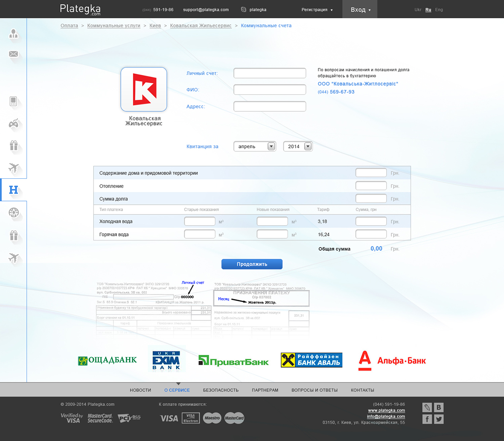The width and height of the screenshot is (504, 441).
Task: Open the БЕЗОПАСНОСТЬ menu item
Action: (221, 390)
